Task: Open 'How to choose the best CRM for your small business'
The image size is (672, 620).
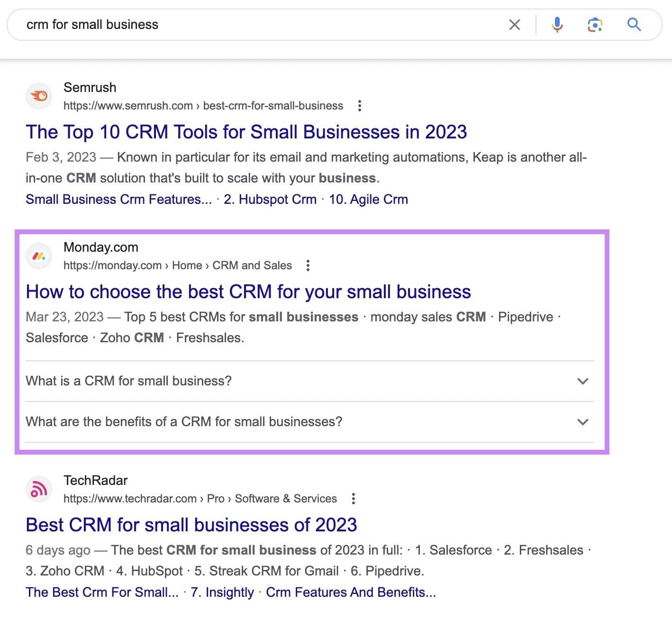Action: pyautogui.click(x=248, y=292)
